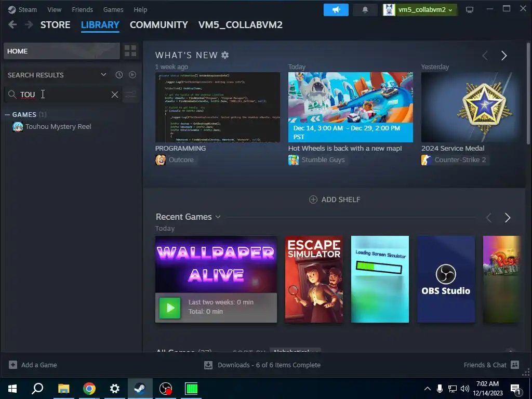The width and height of the screenshot is (532, 399).
Task: Open the Games menu
Action: (113, 9)
